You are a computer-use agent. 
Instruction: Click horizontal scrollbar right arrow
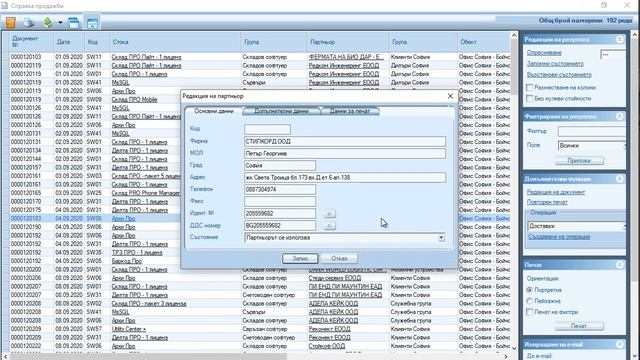pos(506,356)
